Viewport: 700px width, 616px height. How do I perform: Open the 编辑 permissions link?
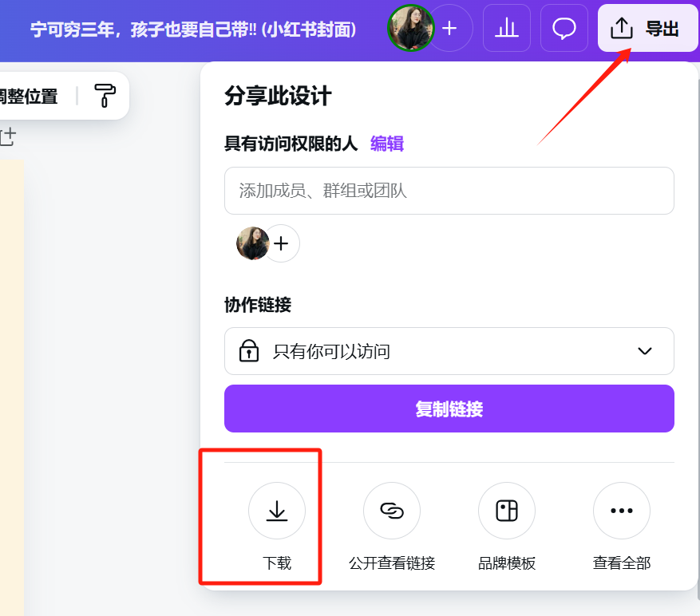[386, 143]
